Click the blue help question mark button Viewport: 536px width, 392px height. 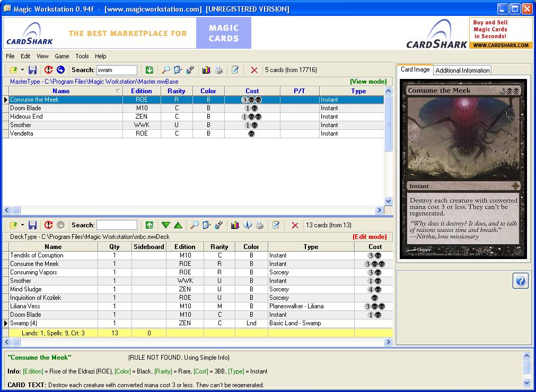pyautogui.click(x=520, y=281)
